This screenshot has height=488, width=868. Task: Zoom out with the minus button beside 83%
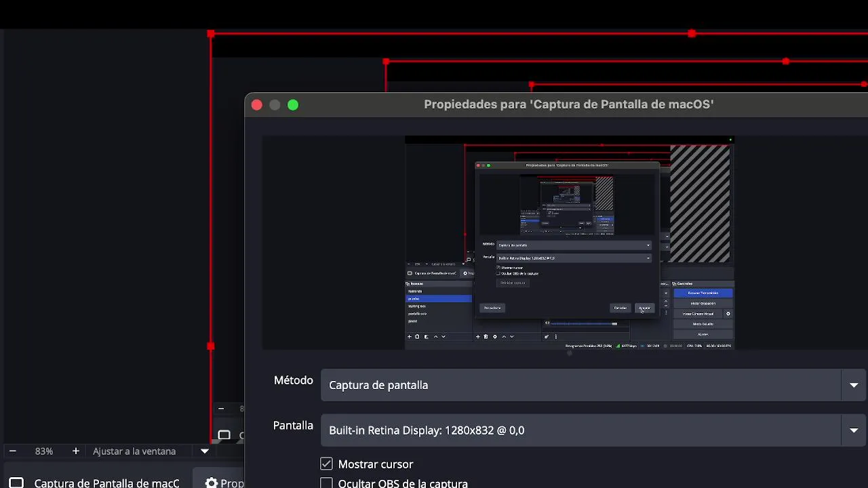click(12, 451)
